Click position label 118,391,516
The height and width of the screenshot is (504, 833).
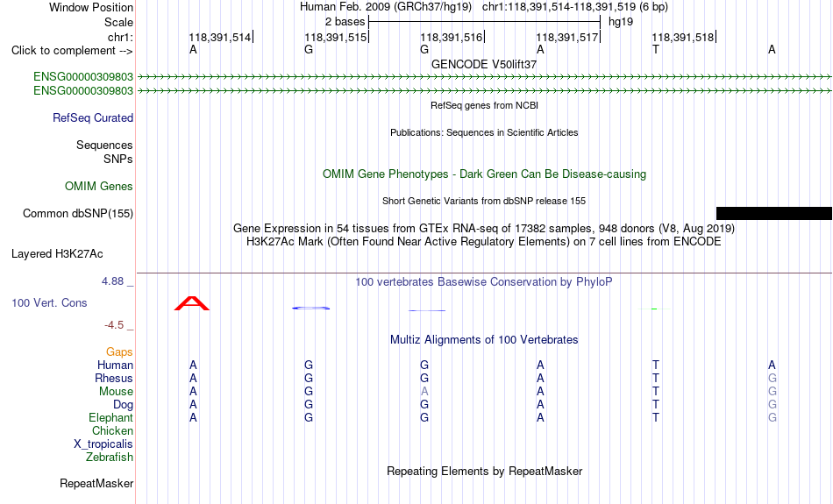pos(451,37)
